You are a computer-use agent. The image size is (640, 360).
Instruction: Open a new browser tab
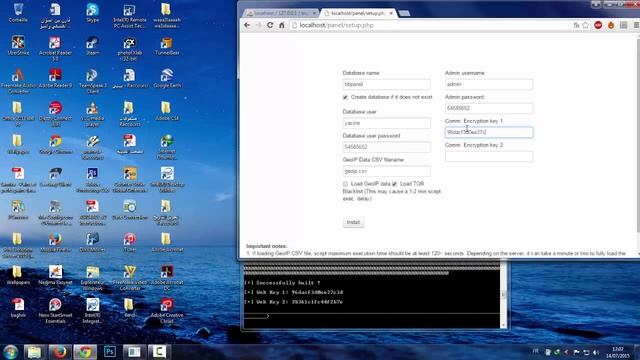(404, 13)
